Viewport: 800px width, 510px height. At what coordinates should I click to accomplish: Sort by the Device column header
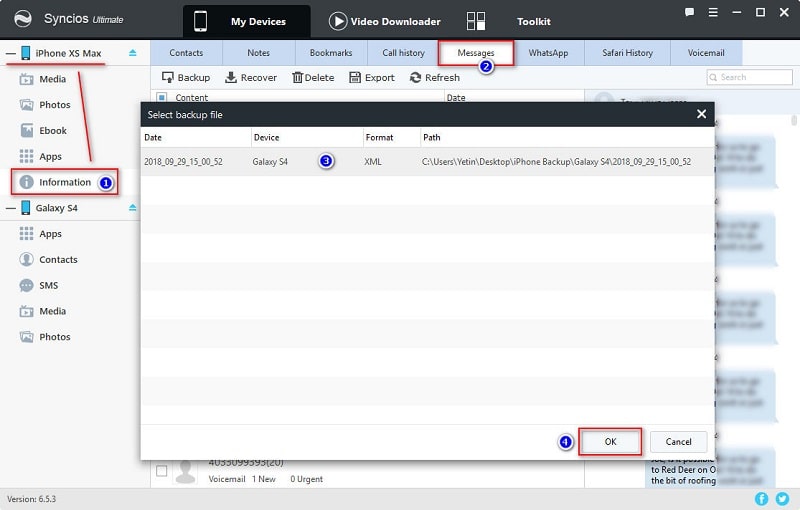(307, 137)
